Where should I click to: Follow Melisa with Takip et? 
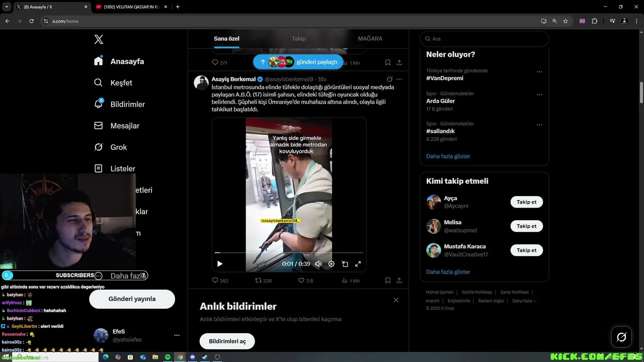coord(527,226)
